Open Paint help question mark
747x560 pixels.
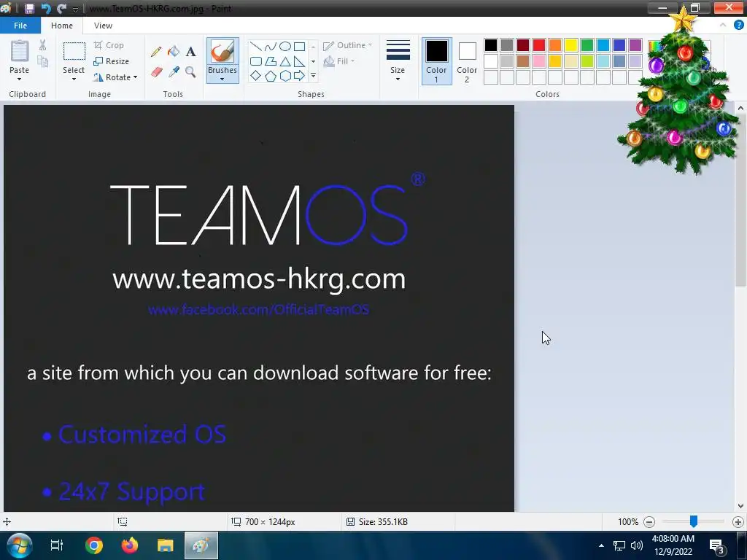click(x=738, y=26)
